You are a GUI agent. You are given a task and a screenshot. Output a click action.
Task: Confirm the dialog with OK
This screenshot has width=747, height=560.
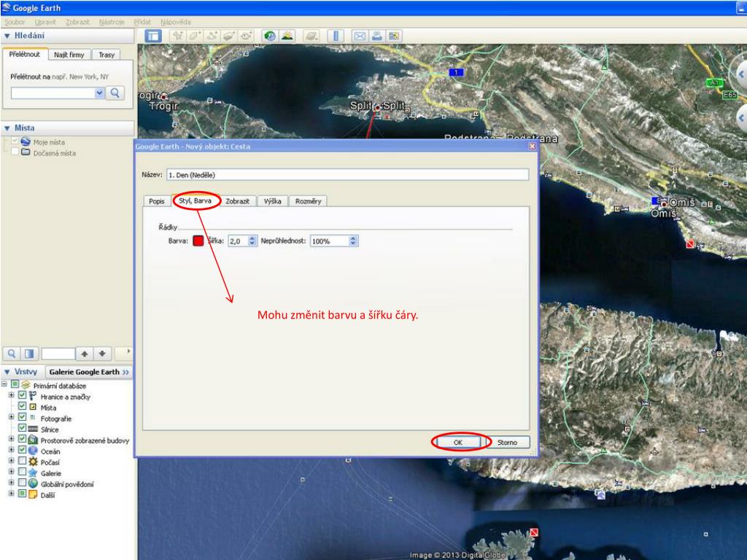point(458,443)
